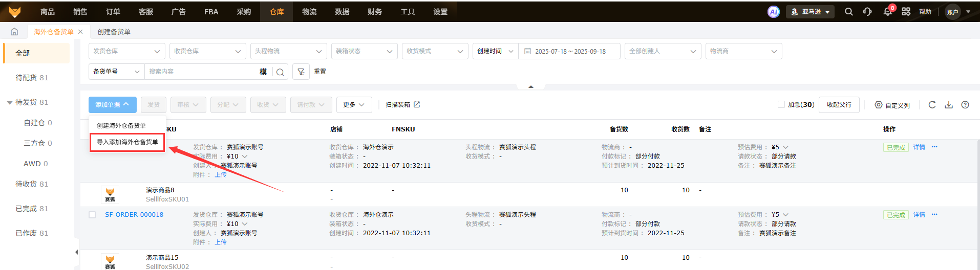Click magnifier icon in search content box
Viewport: 980px width, 270px height.
(x=280, y=72)
